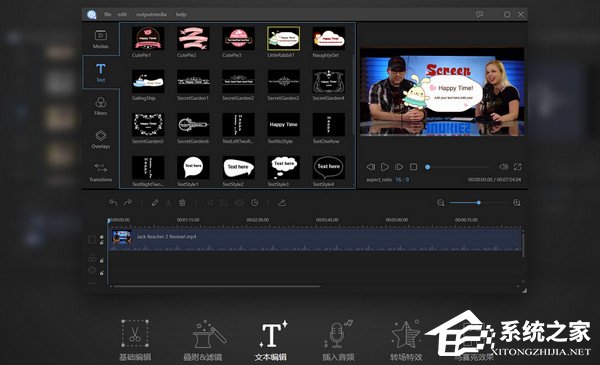Adjust the timeline zoom slider handle
The height and width of the screenshot is (365, 600).
479,202
